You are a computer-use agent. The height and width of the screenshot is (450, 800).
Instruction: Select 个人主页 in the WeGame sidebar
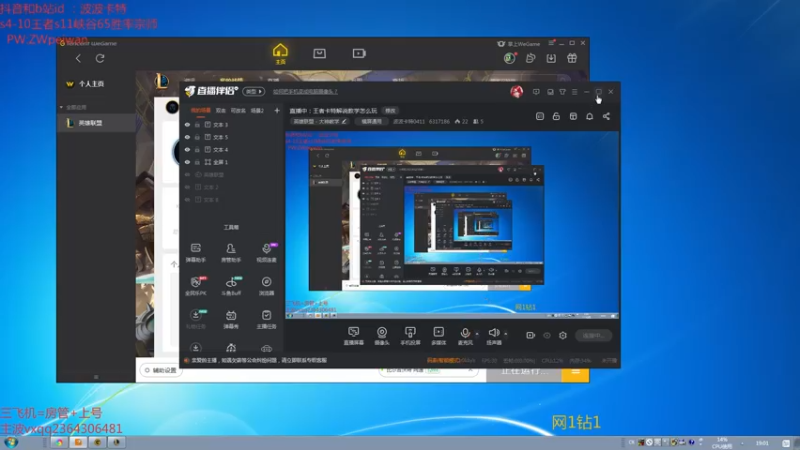tap(96, 84)
